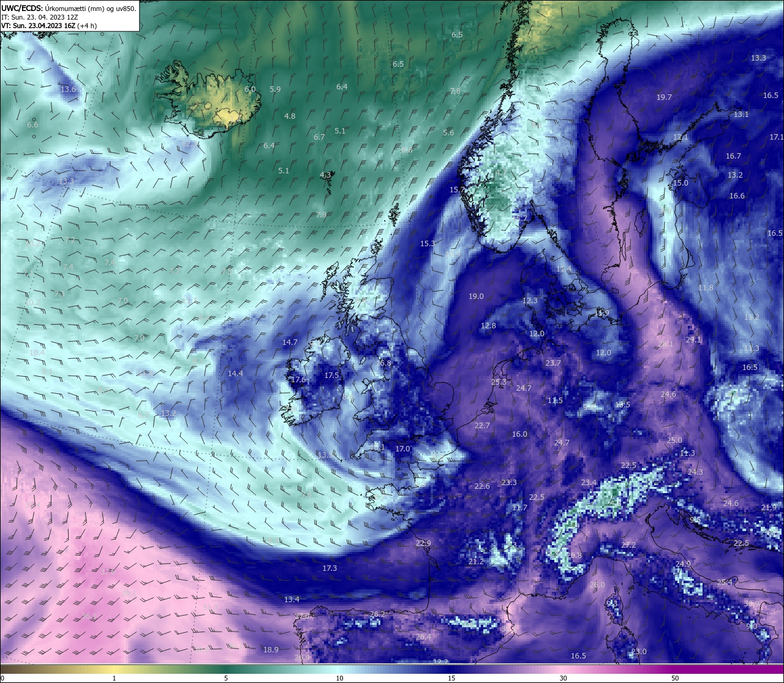Click the 4.3 value at the Faroe Islands
The height and width of the screenshot is (683, 784).
(x=325, y=175)
